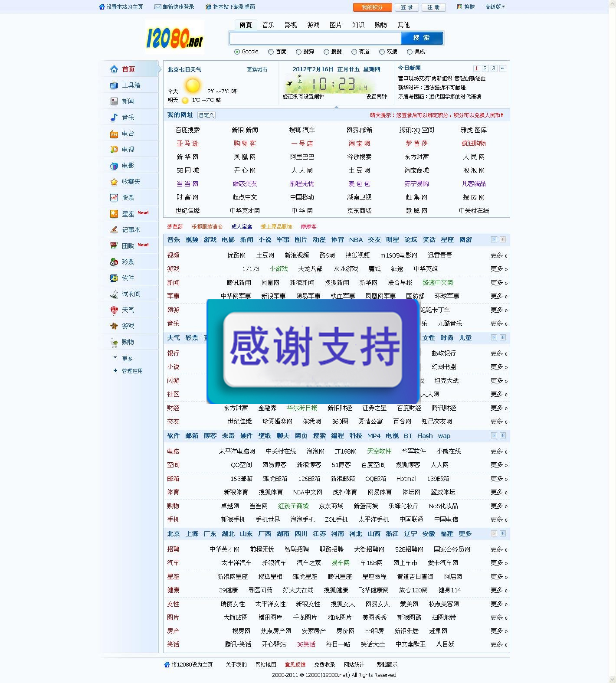Open the 购物 shopping icon in sidebar

(114, 342)
